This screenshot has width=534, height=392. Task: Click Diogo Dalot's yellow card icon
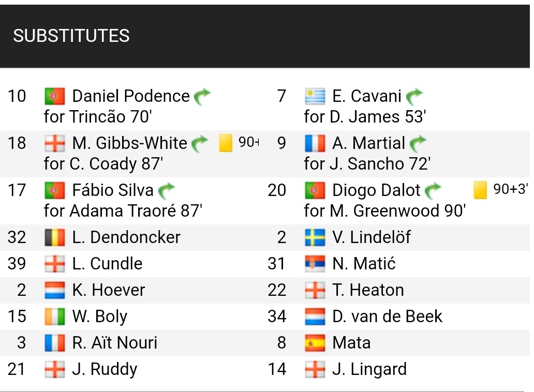[x=480, y=190]
